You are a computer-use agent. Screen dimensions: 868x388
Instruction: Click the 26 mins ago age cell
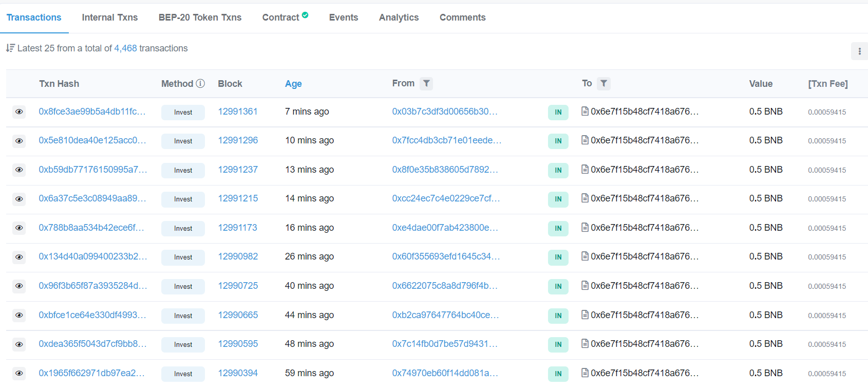(x=309, y=256)
